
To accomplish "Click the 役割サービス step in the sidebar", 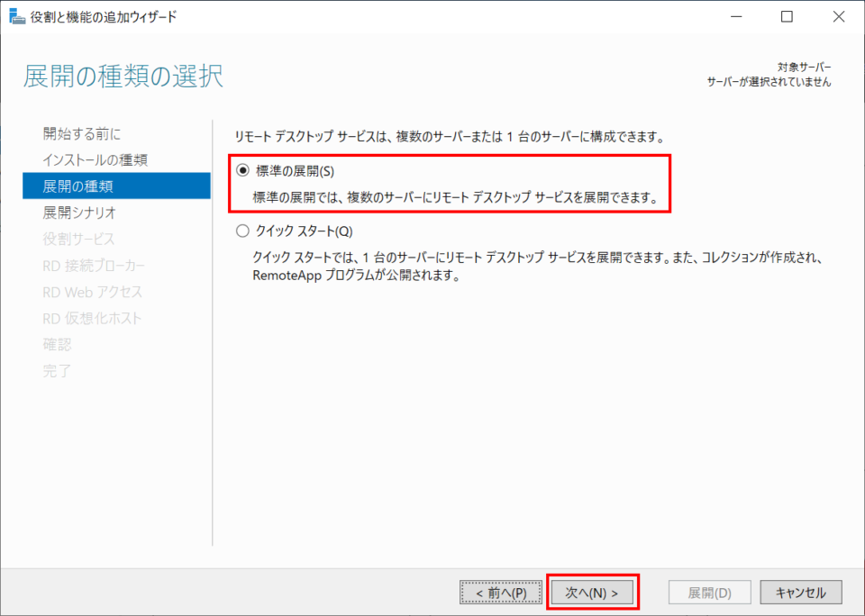I will click(x=79, y=239).
